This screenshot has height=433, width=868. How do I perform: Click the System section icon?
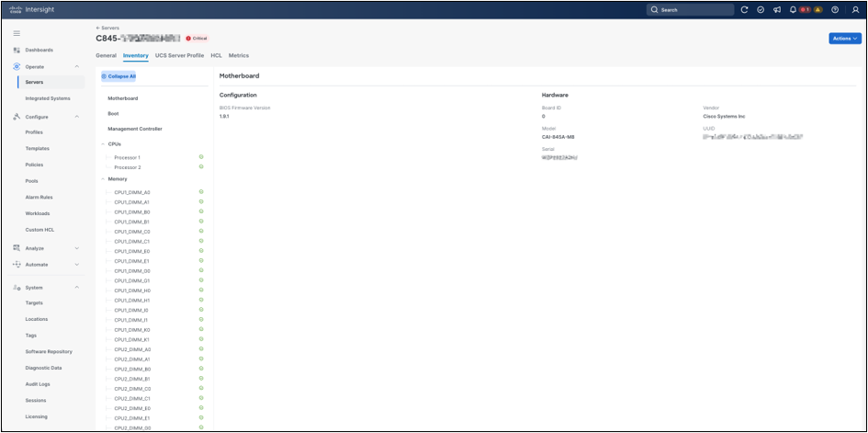click(x=17, y=288)
